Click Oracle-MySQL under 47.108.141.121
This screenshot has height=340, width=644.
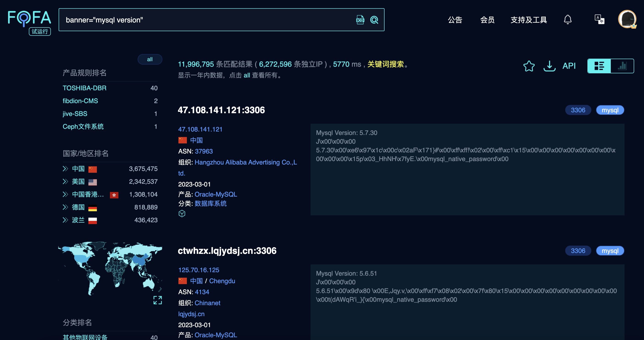coord(216,194)
